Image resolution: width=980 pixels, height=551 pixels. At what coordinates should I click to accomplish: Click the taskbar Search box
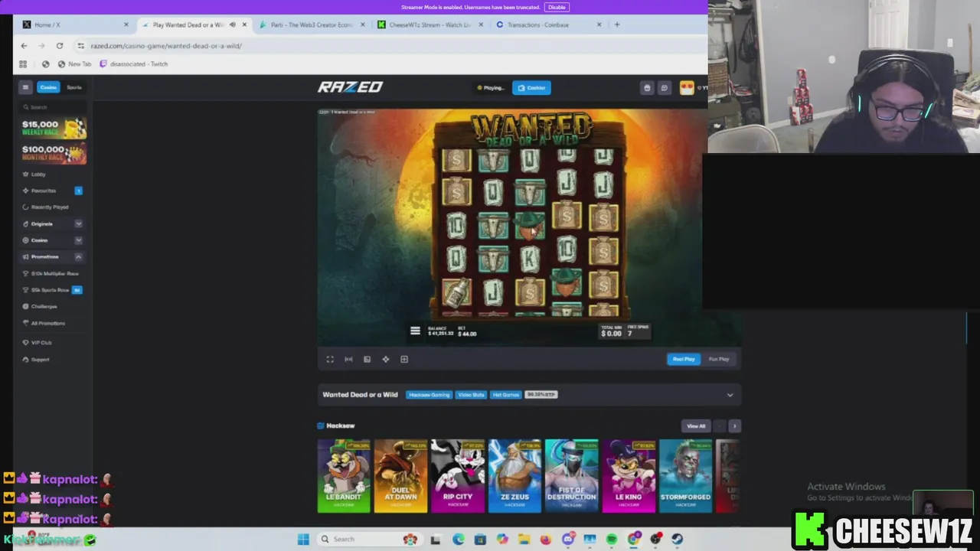371,539
